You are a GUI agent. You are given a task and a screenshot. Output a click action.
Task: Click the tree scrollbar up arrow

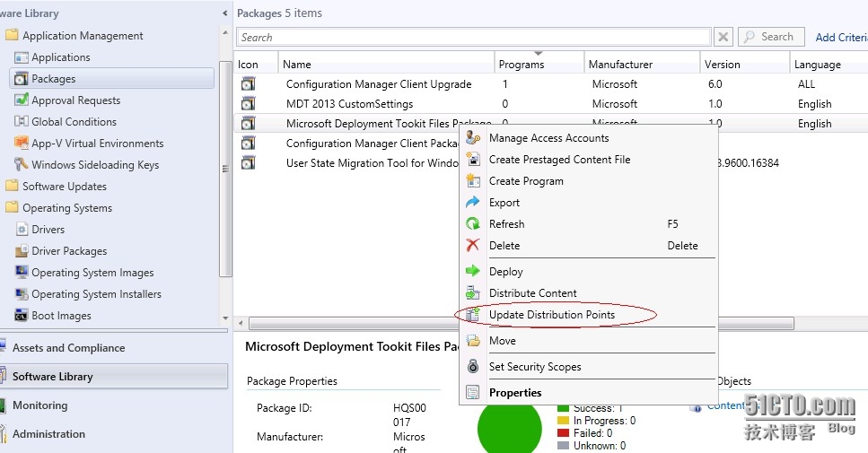point(225,32)
